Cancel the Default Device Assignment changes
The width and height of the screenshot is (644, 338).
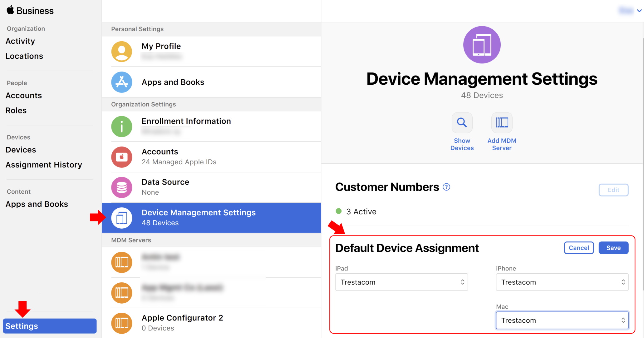click(x=579, y=248)
